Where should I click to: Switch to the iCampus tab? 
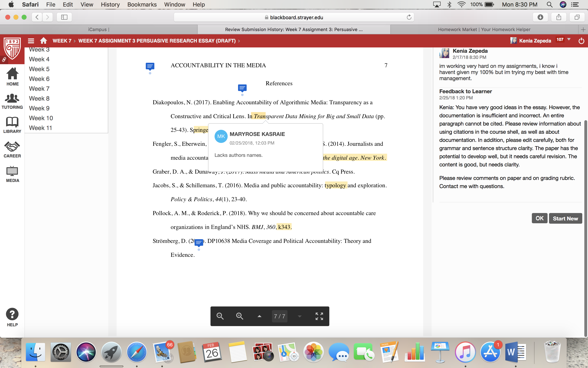[x=99, y=29]
